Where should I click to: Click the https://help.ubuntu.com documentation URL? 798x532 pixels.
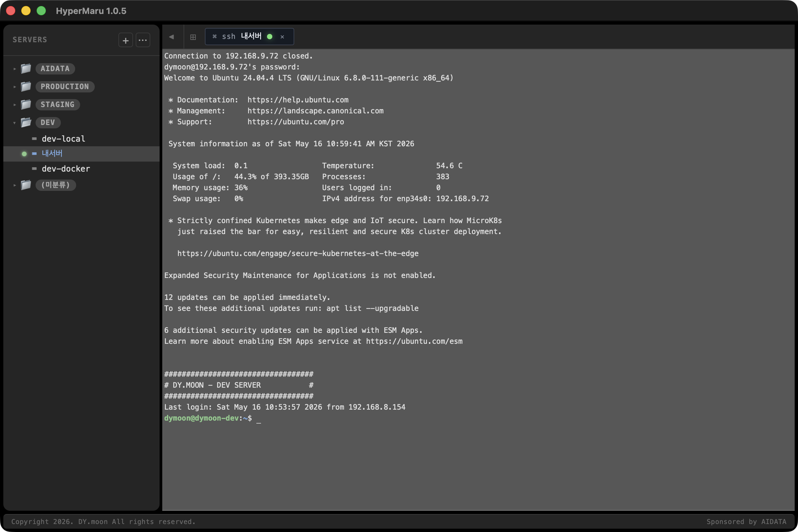tap(298, 100)
